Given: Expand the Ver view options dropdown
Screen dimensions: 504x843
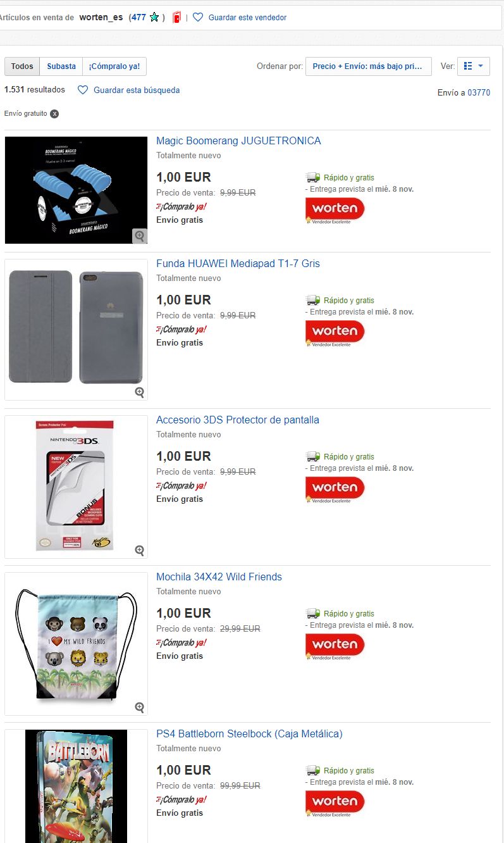Looking at the screenshot, I should click(x=473, y=66).
